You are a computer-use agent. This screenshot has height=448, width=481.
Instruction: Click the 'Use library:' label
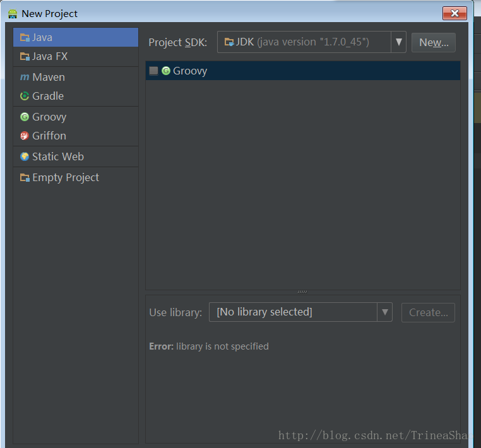pyautogui.click(x=175, y=312)
